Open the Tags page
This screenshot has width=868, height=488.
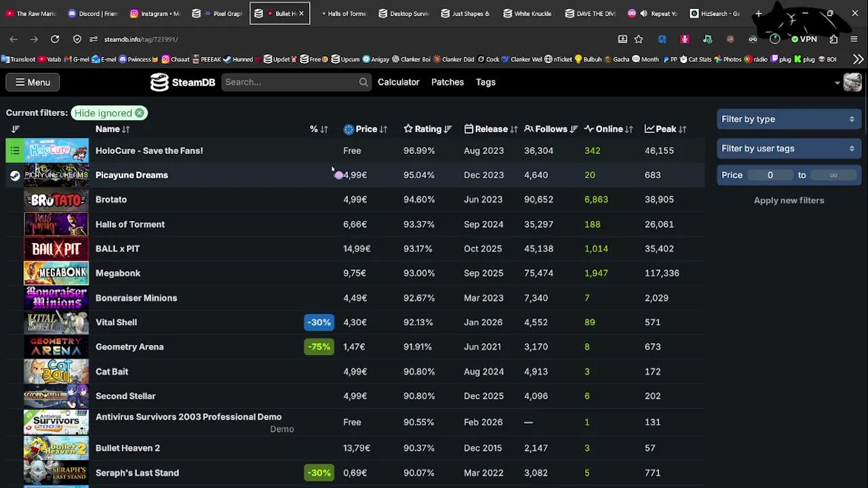486,83
